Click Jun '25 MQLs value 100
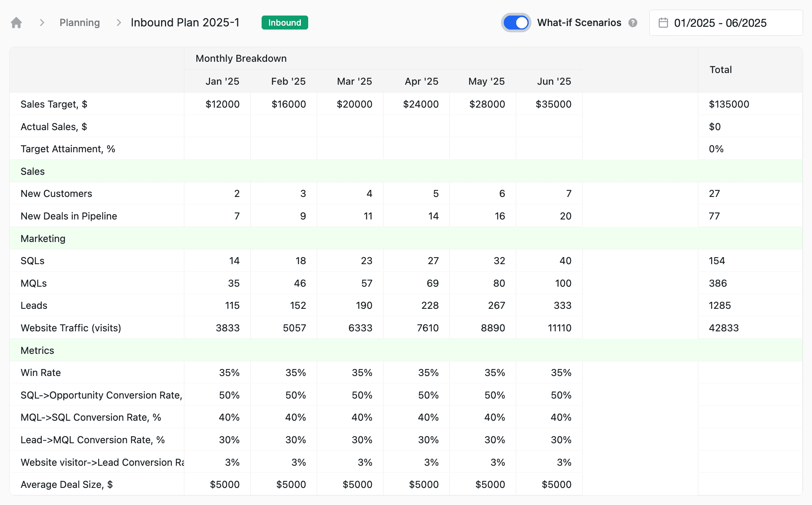Screen dimensions: 812x505 [x=563, y=283]
